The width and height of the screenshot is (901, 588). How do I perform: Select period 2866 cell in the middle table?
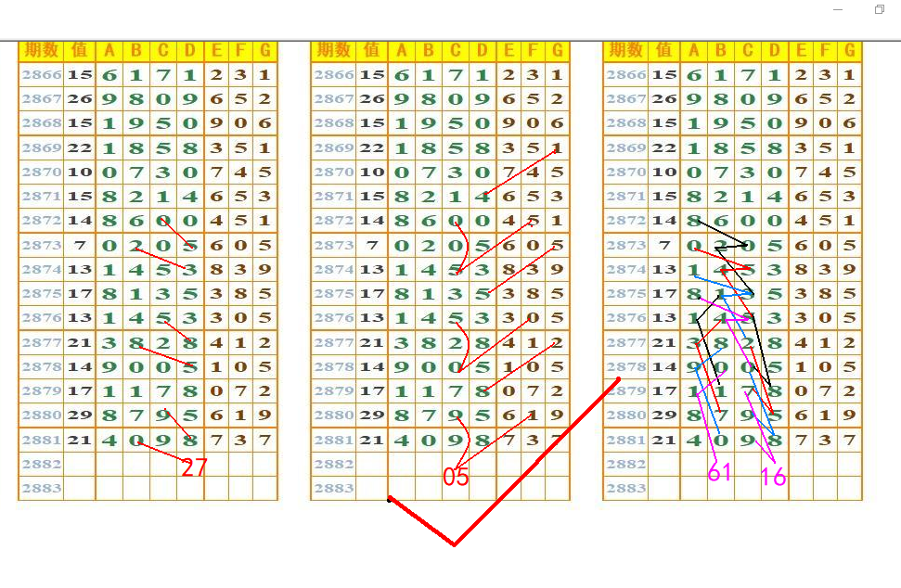coord(334,74)
